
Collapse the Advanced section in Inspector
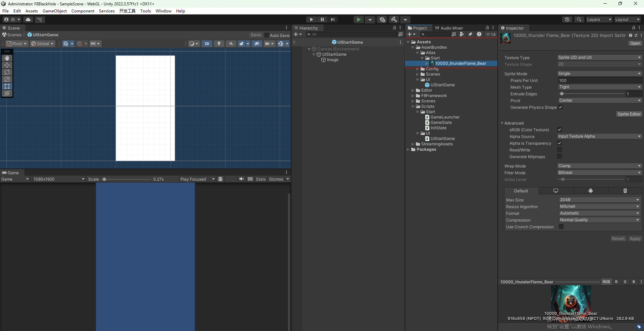pos(502,123)
